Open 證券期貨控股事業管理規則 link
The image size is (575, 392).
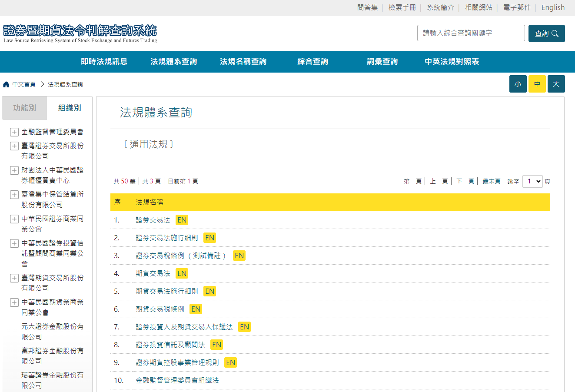(x=177, y=362)
